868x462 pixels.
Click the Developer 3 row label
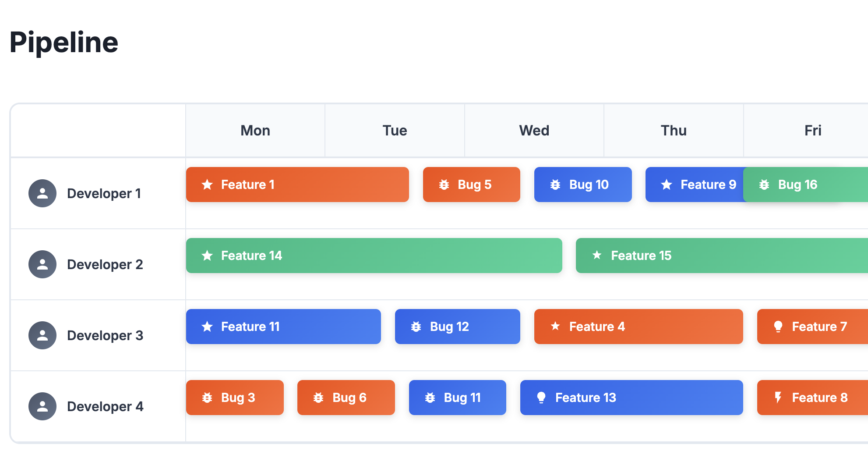[x=105, y=335]
